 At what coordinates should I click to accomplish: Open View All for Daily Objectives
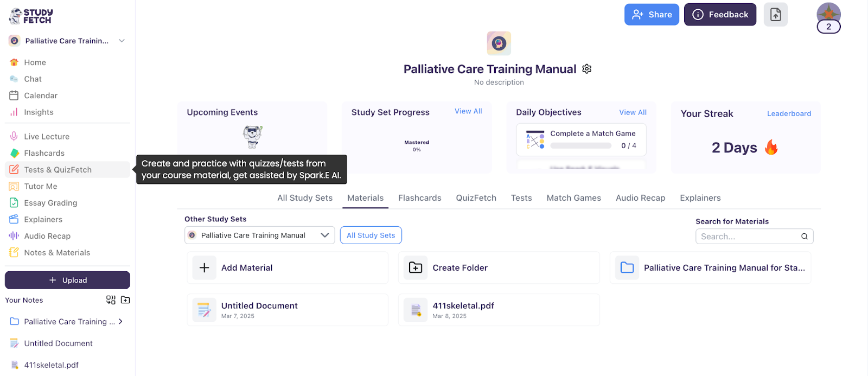[633, 112]
